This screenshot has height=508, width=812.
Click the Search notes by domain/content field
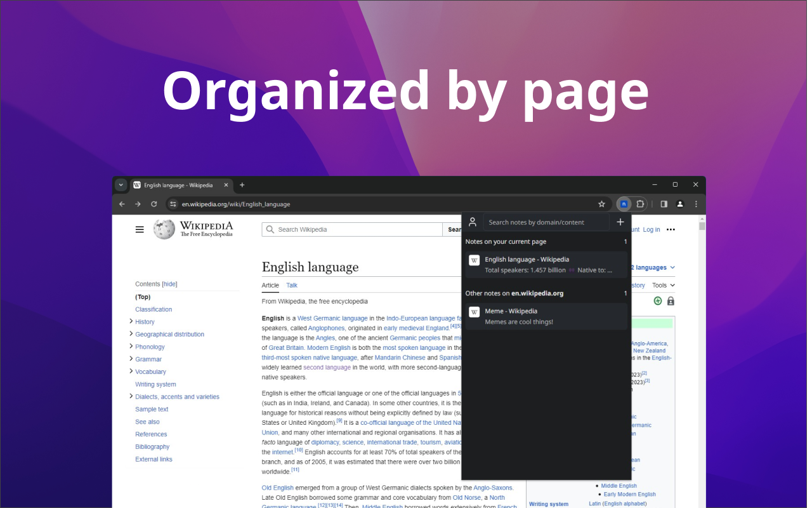(x=546, y=222)
